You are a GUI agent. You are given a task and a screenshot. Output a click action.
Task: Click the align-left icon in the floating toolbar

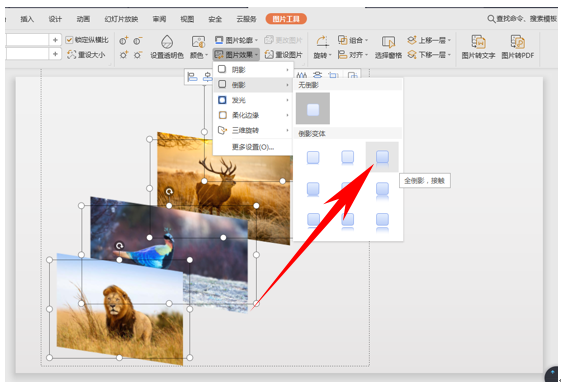tap(192, 77)
